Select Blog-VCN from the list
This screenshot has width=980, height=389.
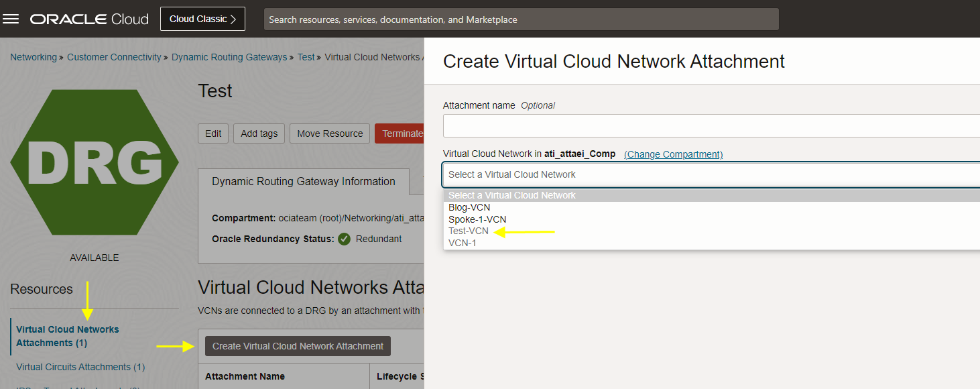(469, 207)
